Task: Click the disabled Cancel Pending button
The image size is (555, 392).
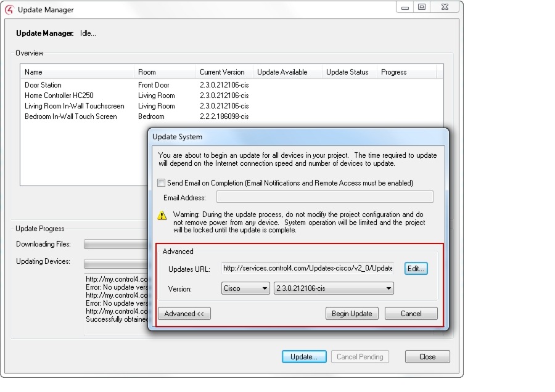Action: [x=360, y=356]
